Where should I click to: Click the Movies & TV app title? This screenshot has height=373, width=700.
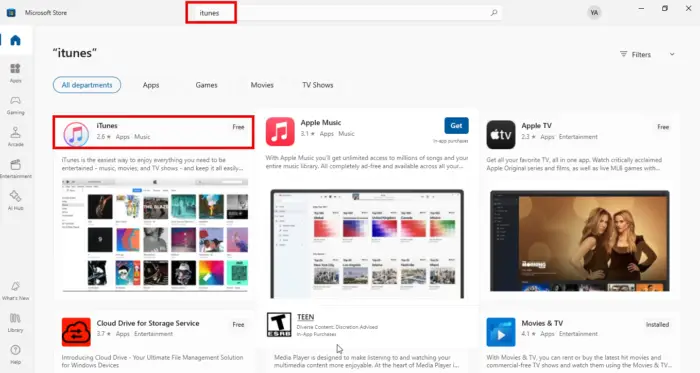(x=542, y=323)
